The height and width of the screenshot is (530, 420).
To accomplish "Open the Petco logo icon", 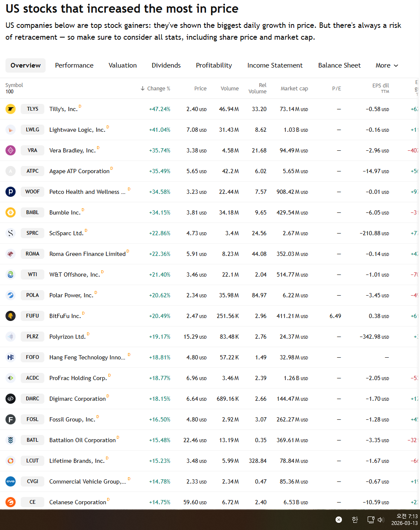I will point(11,192).
